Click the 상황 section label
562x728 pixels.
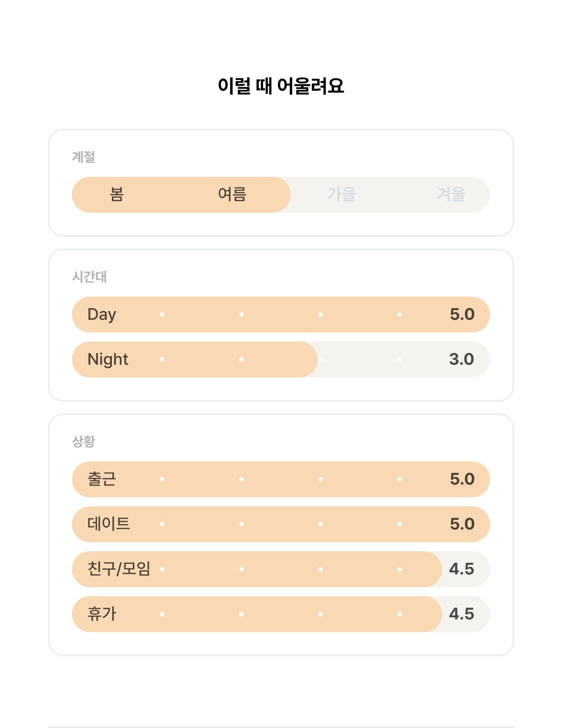[83, 442]
